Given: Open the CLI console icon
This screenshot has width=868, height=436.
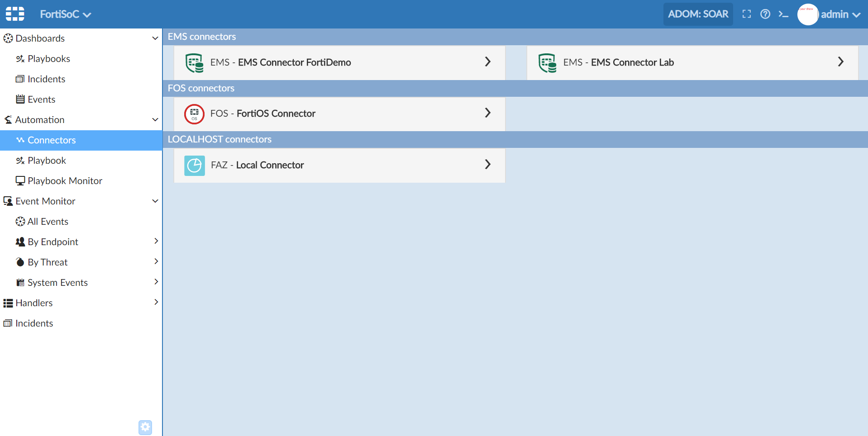Looking at the screenshot, I should pyautogui.click(x=783, y=14).
